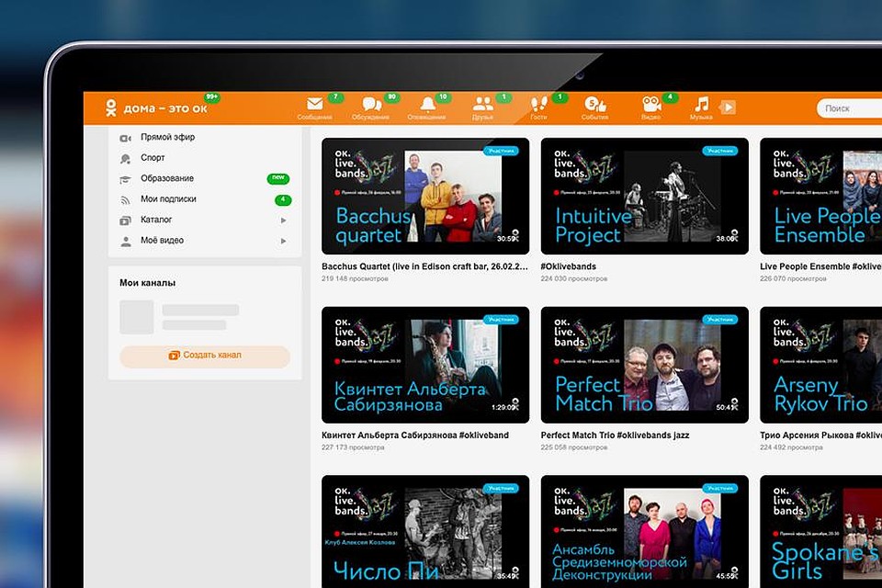Click the "Квинтет Альберта Сабирзянова #okliveband" title link
The width and height of the screenshot is (882, 588).
point(415,435)
